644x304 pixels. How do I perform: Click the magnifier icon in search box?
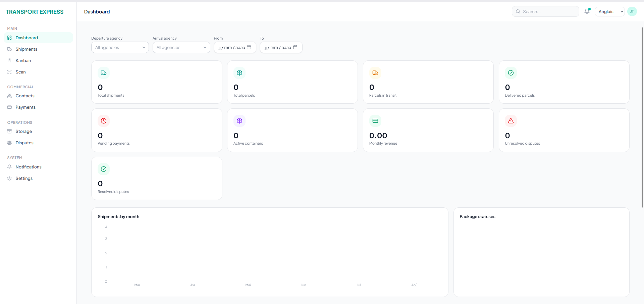pos(518,11)
